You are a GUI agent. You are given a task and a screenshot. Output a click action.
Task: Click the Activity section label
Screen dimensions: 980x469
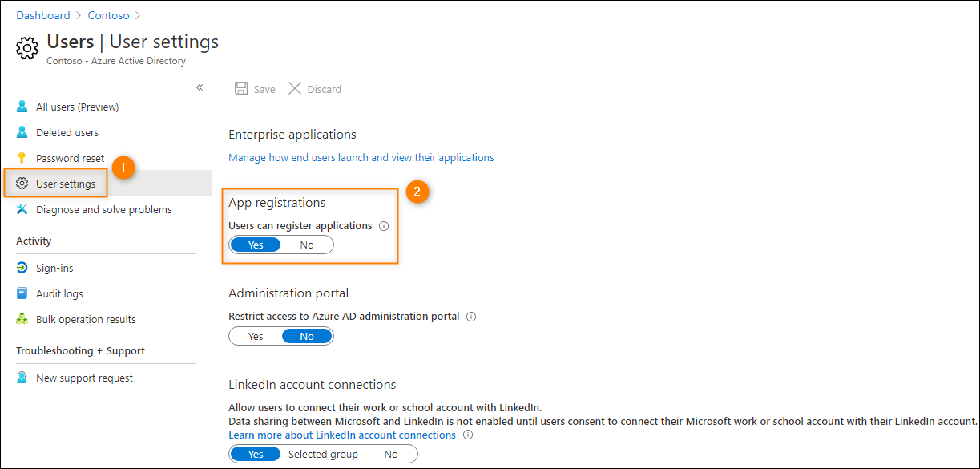tap(34, 241)
